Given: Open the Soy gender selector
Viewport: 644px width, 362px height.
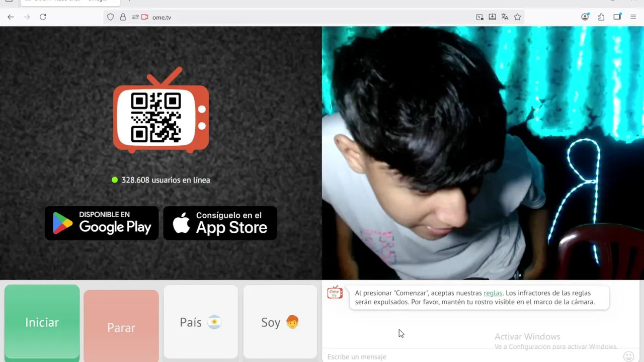Looking at the screenshot, I should click(x=280, y=322).
